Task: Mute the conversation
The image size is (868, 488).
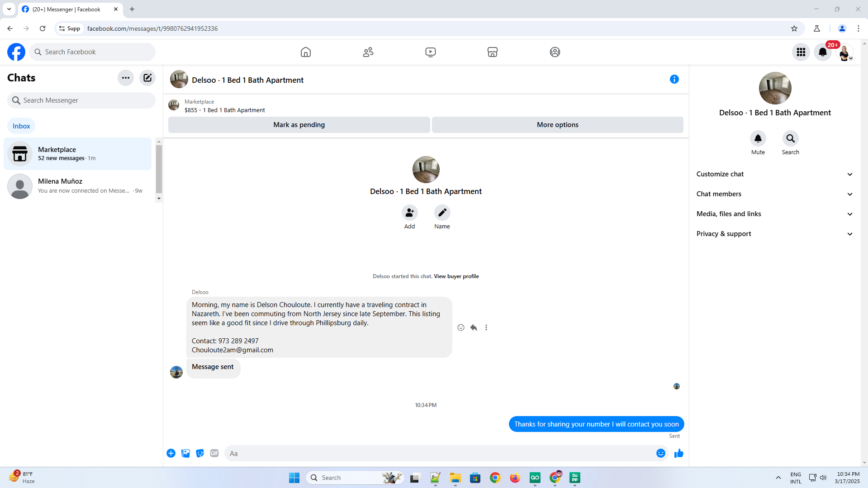Action: [758, 138]
